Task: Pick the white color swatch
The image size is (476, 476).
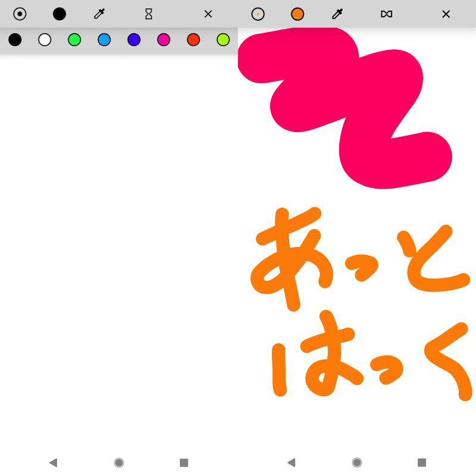Action: pyautogui.click(x=45, y=40)
